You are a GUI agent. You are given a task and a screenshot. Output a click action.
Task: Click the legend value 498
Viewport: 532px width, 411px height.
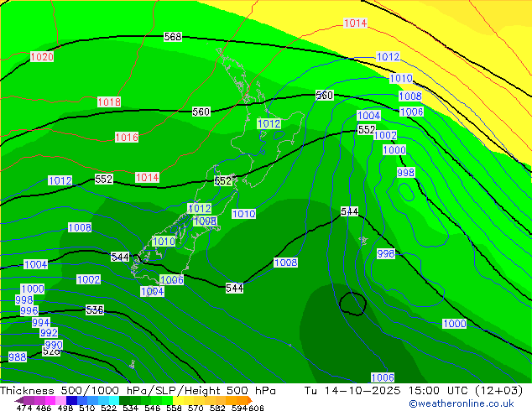pos(65,408)
